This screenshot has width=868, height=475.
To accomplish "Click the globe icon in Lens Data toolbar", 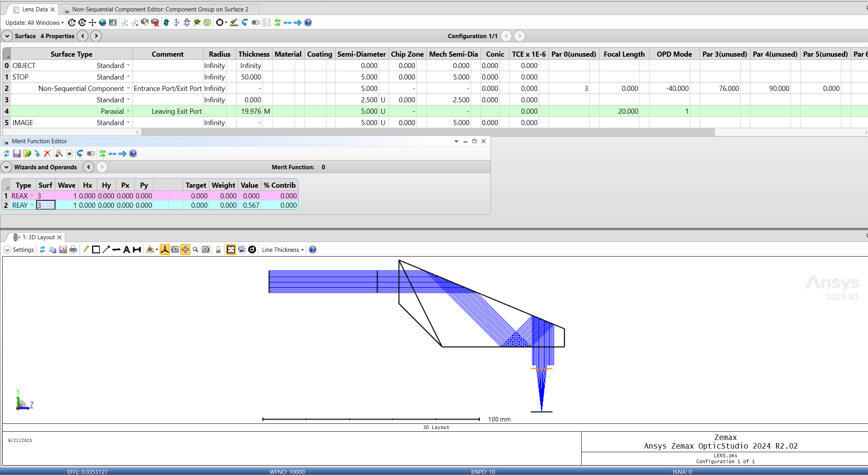I will pos(103,22).
